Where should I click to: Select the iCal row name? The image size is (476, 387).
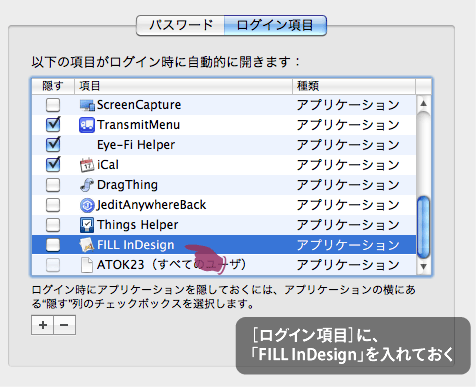tap(108, 165)
